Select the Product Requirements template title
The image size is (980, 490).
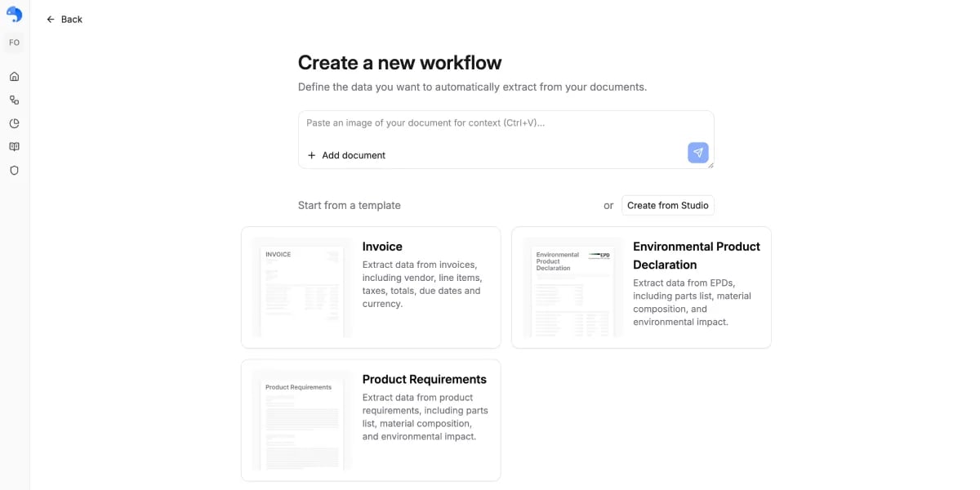425,380
